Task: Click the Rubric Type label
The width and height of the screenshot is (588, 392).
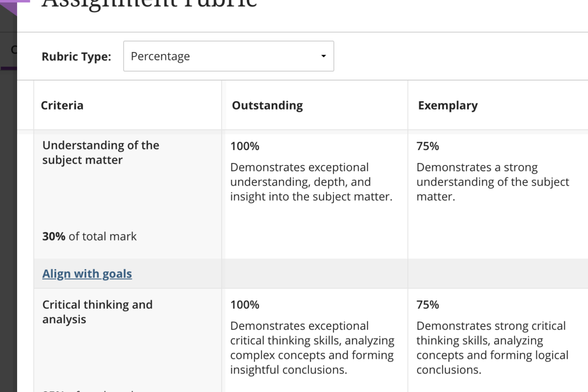Action: [76, 56]
